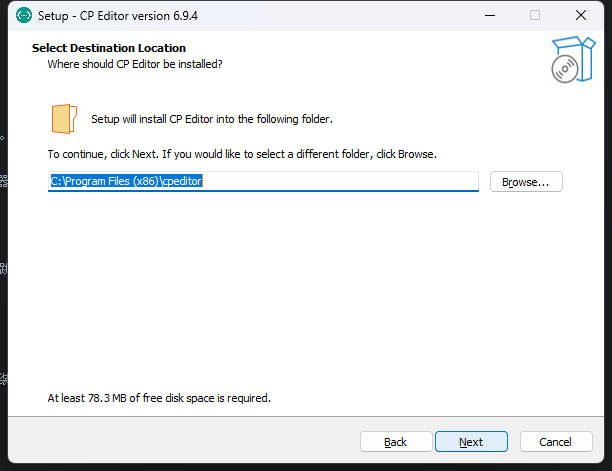The width and height of the screenshot is (612, 471).
Task: Click the orange folder icon
Action: [64, 119]
